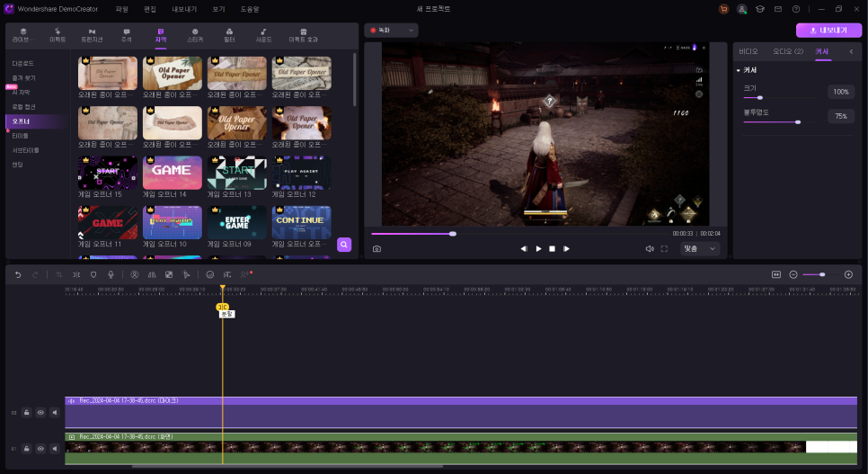This screenshot has width=868, height=474.
Task: Switch to the 필터 tab
Action: pos(229,35)
